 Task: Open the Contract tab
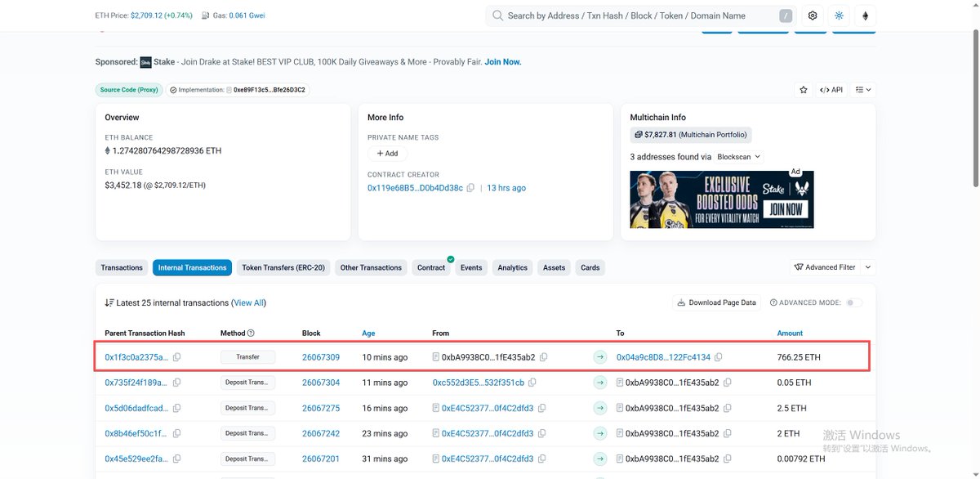[x=431, y=267]
